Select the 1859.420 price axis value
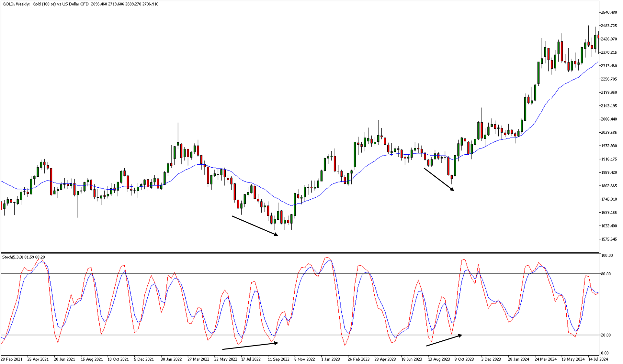623x364 pixels. (609, 172)
